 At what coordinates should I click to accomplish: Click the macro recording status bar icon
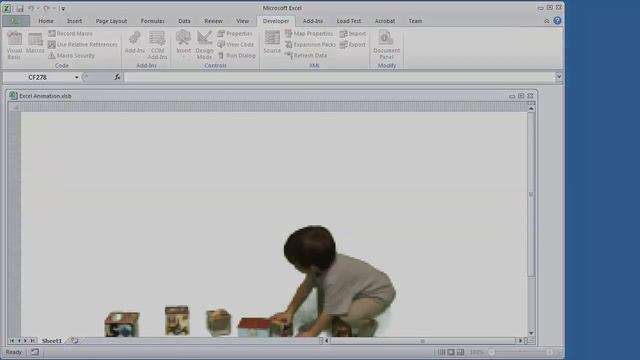pyautogui.click(x=35, y=352)
